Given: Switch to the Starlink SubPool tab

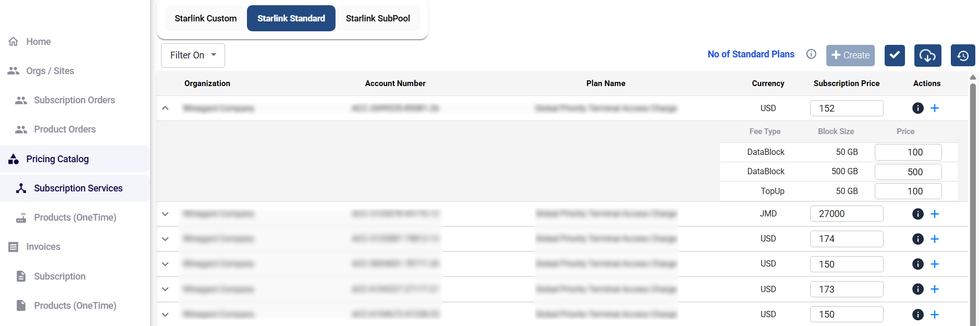Looking at the screenshot, I should click(x=378, y=18).
